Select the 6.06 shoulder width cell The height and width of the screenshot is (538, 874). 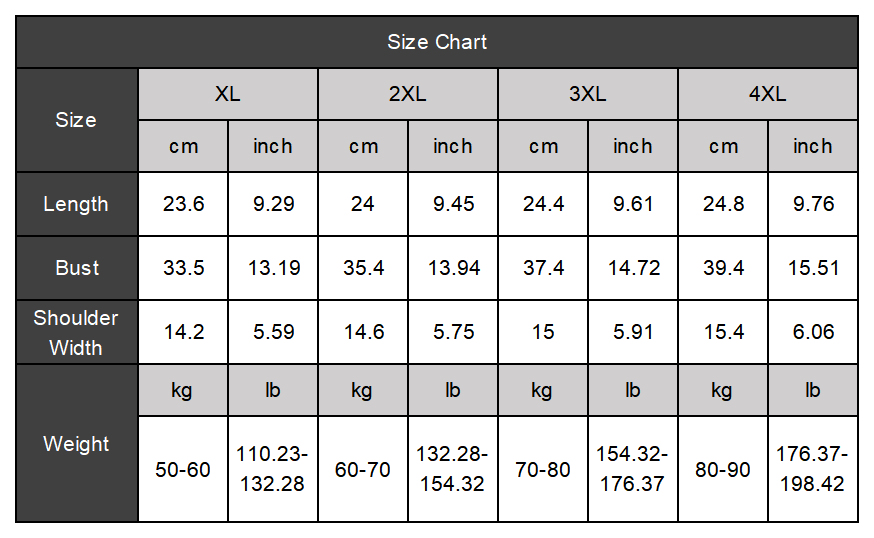point(813,332)
